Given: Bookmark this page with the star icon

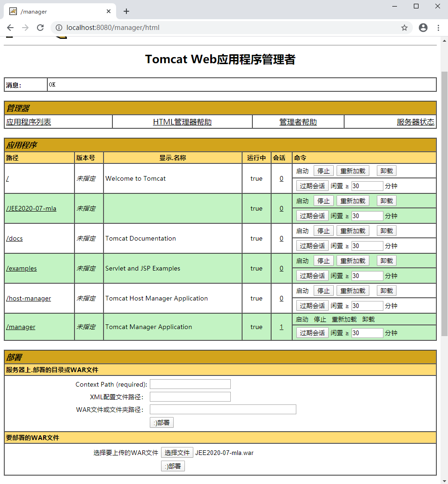Looking at the screenshot, I should [x=404, y=28].
